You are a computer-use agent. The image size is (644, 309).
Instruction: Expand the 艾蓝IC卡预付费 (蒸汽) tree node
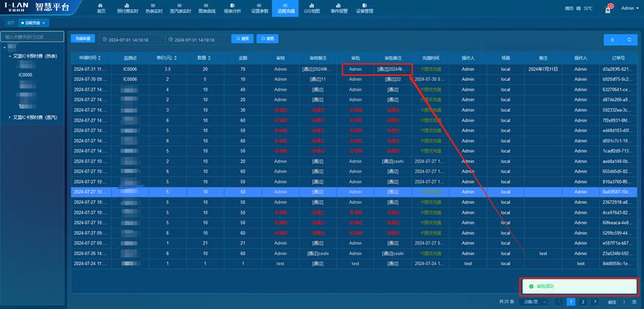pos(9,117)
